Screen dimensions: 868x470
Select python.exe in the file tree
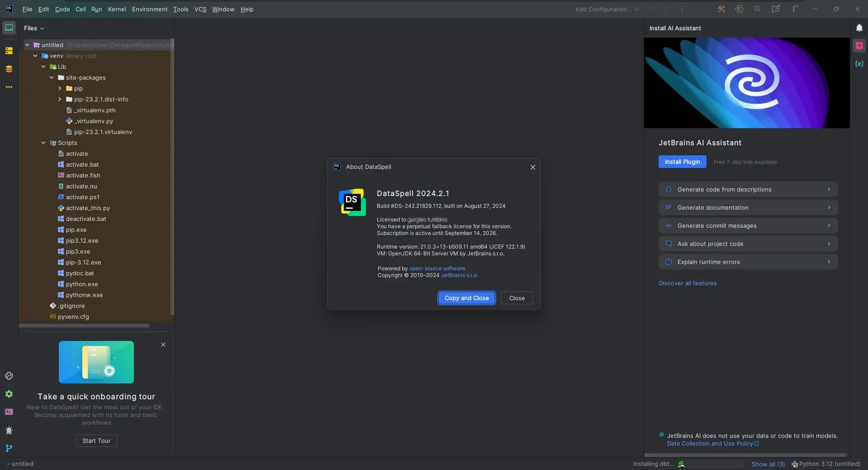point(82,284)
